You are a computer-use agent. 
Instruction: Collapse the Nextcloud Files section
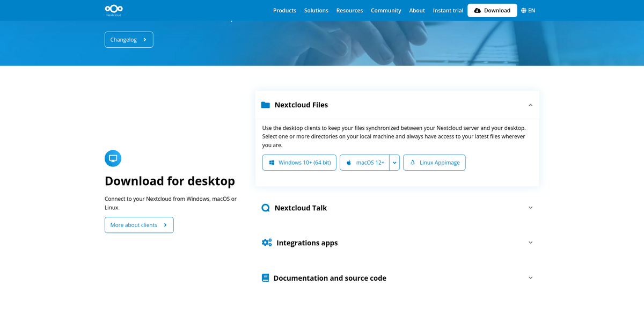coord(530,104)
